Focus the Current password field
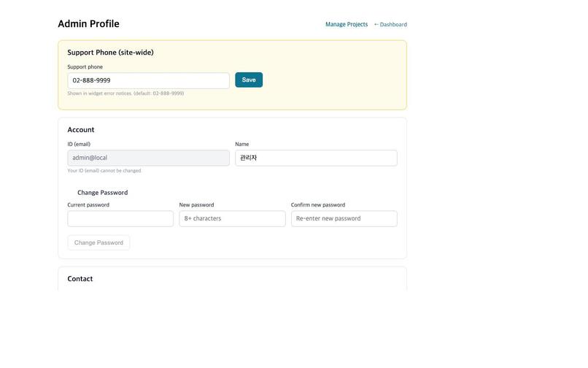The width and height of the screenshot is (588, 368). [x=120, y=218]
